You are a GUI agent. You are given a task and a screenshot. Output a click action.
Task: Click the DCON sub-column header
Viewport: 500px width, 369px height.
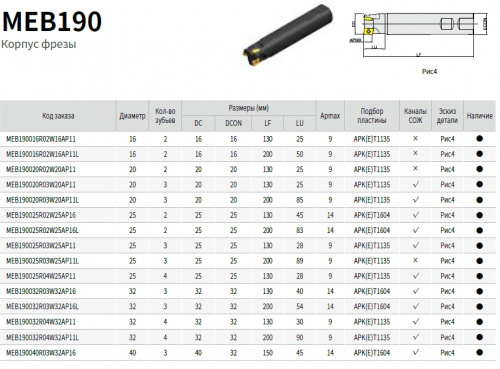(x=233, y=123)
